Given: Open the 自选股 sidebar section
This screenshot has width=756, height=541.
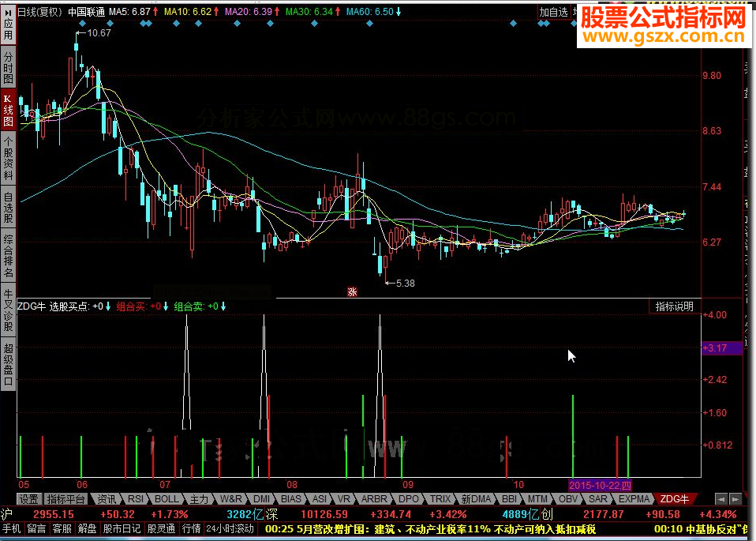Looking at the screenshot, I should coord(8,207).
